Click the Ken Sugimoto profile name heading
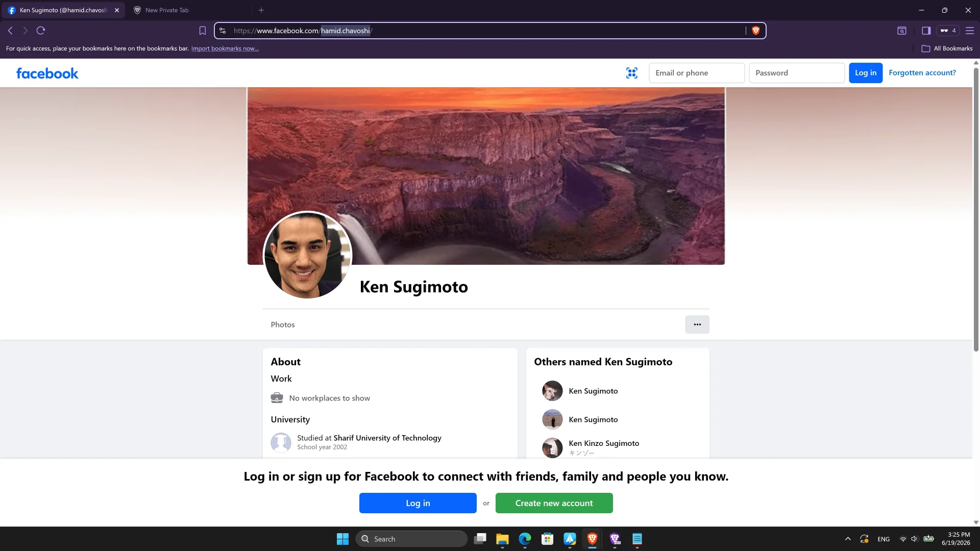Viewport: 980px width, 551px height. tap(414, 287)
